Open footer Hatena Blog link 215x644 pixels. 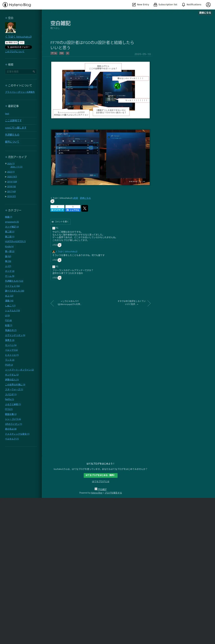[97, 493]
